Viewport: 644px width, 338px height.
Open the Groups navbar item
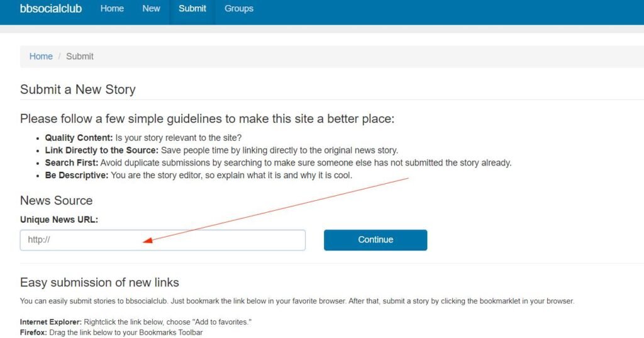238,9
